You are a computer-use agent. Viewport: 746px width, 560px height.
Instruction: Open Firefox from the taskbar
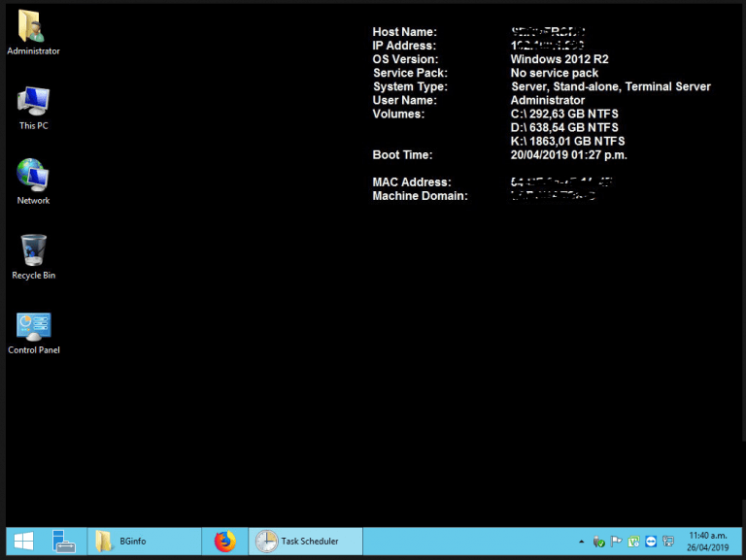224,542
